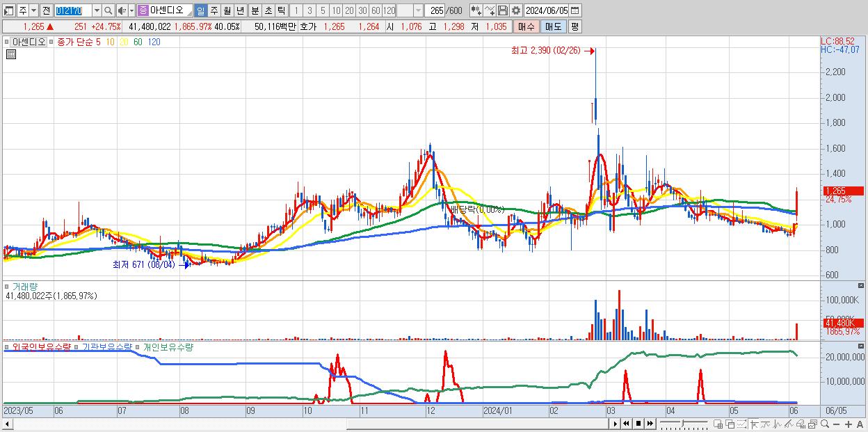Click the wave line chart type icon
This screenshot has height=432, width=868.
[x=778, y=424]
